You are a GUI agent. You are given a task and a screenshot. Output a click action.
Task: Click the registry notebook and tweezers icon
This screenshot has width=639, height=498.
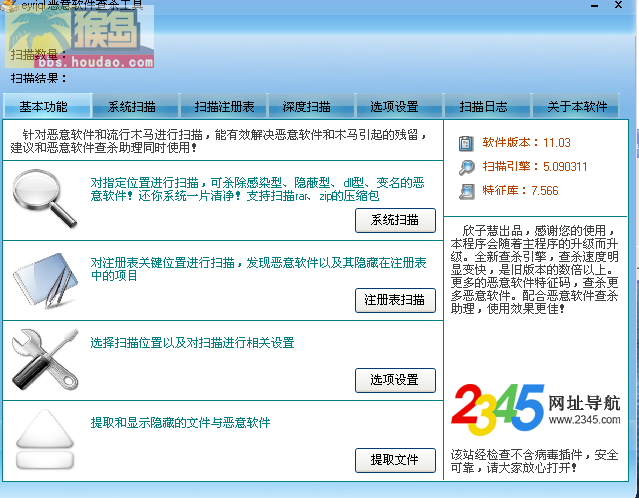coord(45,280)
